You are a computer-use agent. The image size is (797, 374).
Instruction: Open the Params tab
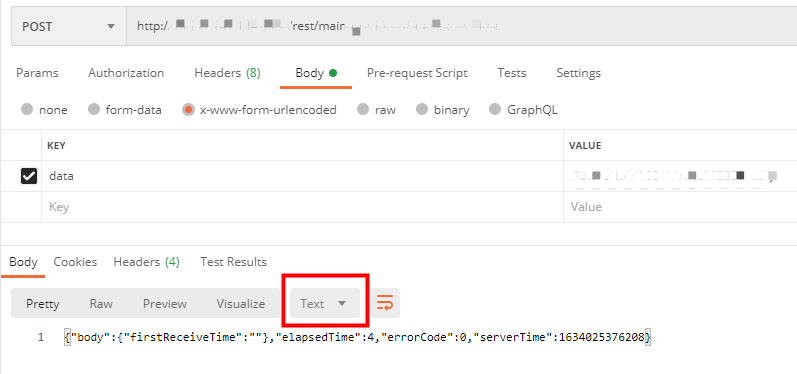coord(37,73)
